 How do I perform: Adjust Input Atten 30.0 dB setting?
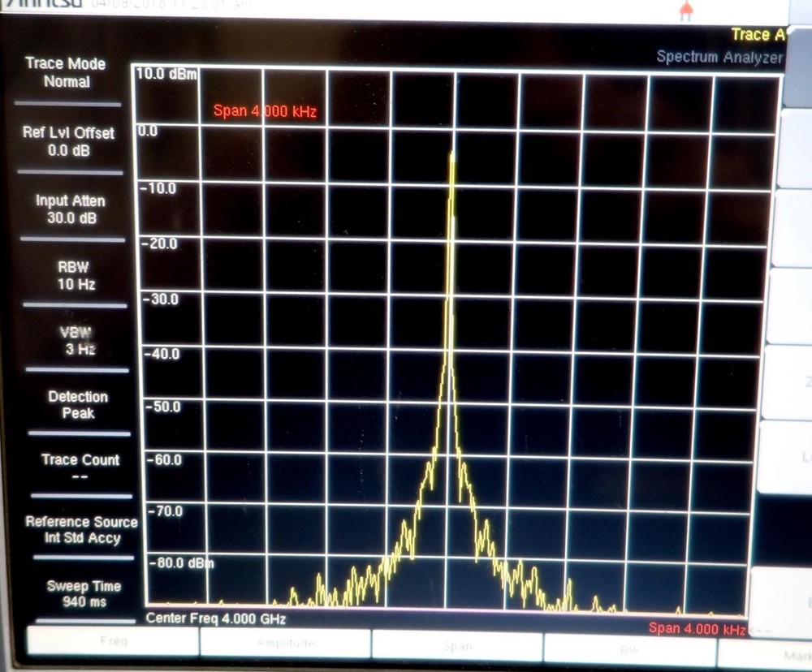[x=71, y=209]
